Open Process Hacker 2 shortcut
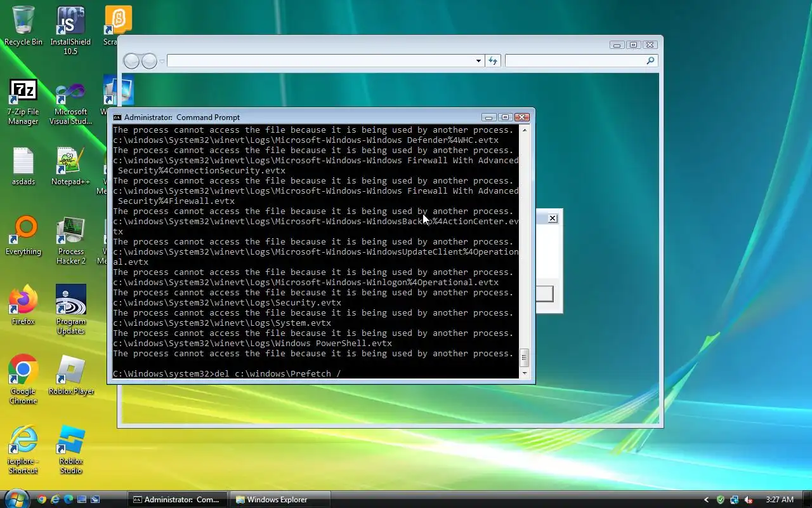The height and width of the screenshot is (508, 812). click(70, 241)
